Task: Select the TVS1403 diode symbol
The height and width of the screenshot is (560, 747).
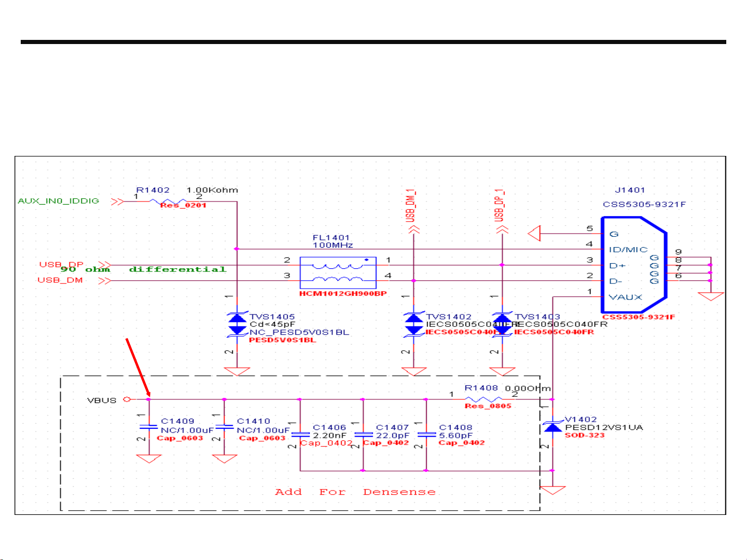Action: (x=502, y=325)
